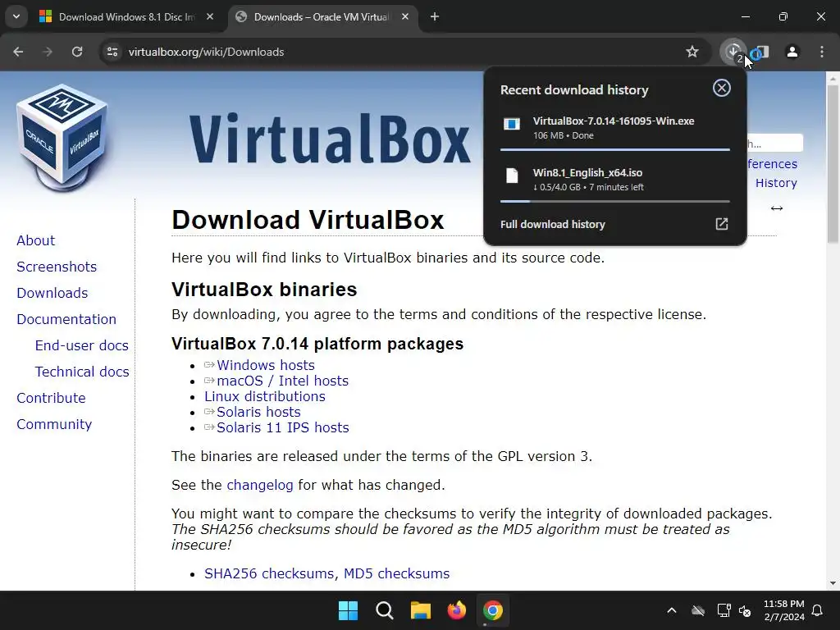Open End-user docs link
Viewport: 840px width, 630px height.
[x=81, y=345]
